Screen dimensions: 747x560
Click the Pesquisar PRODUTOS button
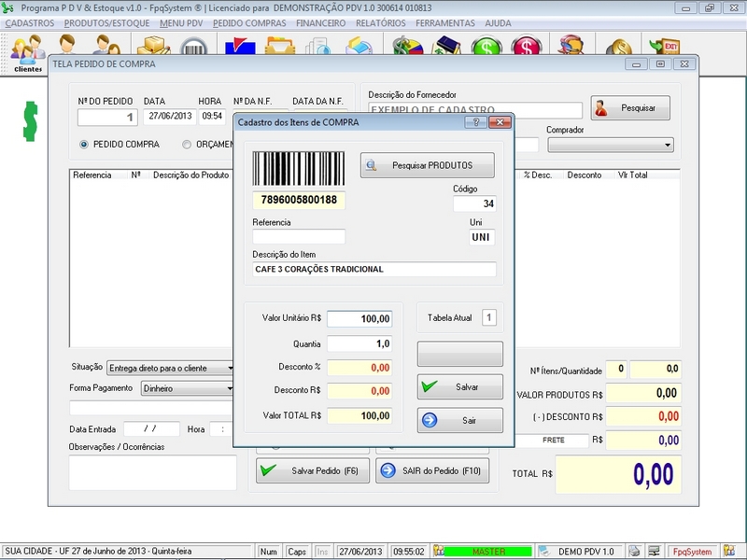(x=427, y=166)
